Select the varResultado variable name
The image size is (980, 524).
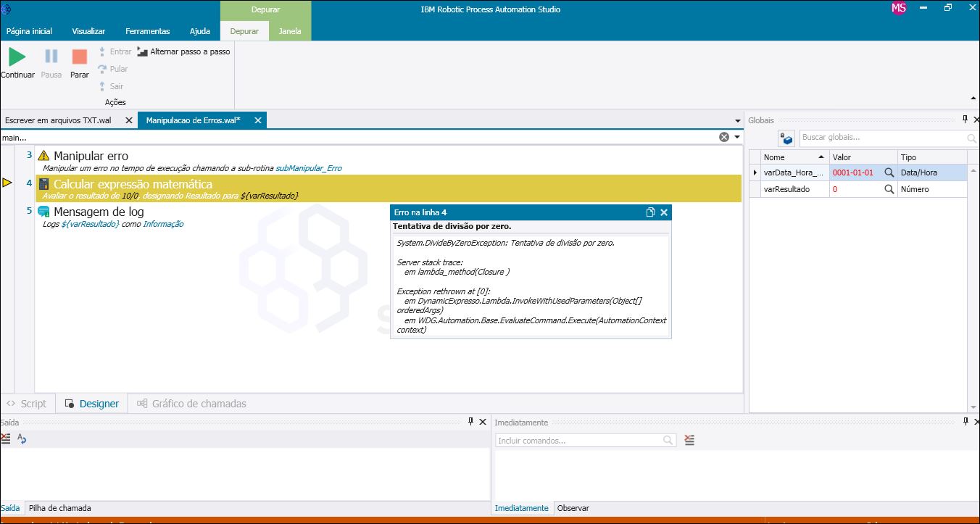tap(786, 189)
